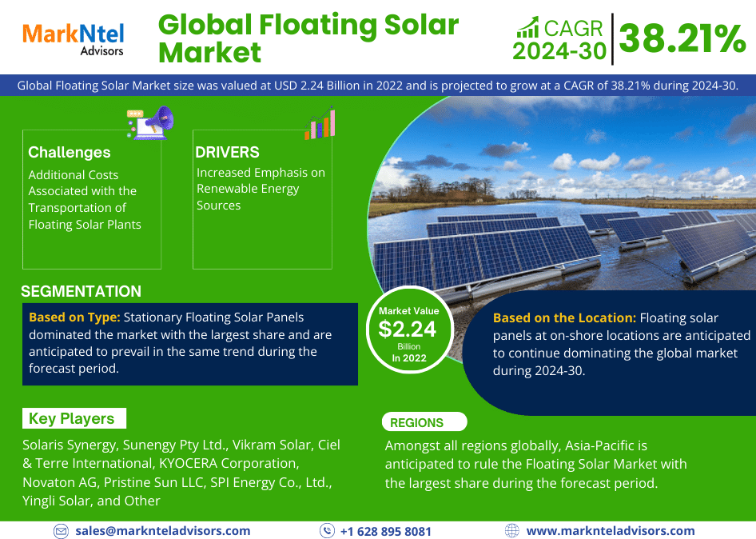Click the 38.21% CAGR figure

click(682, 38)
